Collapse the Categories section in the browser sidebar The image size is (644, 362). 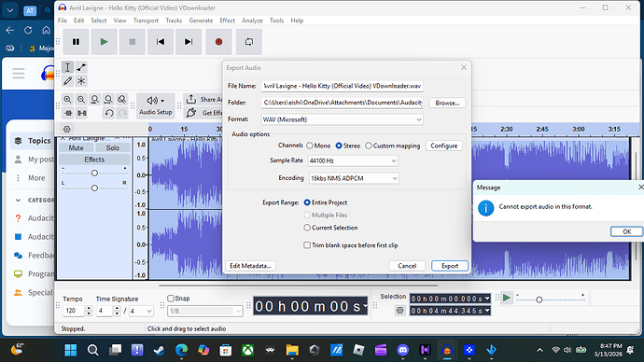click(18, 200)
